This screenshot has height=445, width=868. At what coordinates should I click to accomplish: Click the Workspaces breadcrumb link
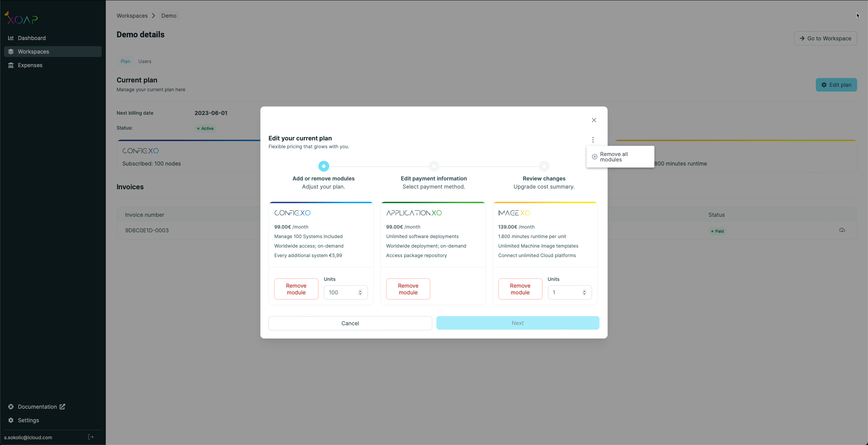(x=132, y=16)
